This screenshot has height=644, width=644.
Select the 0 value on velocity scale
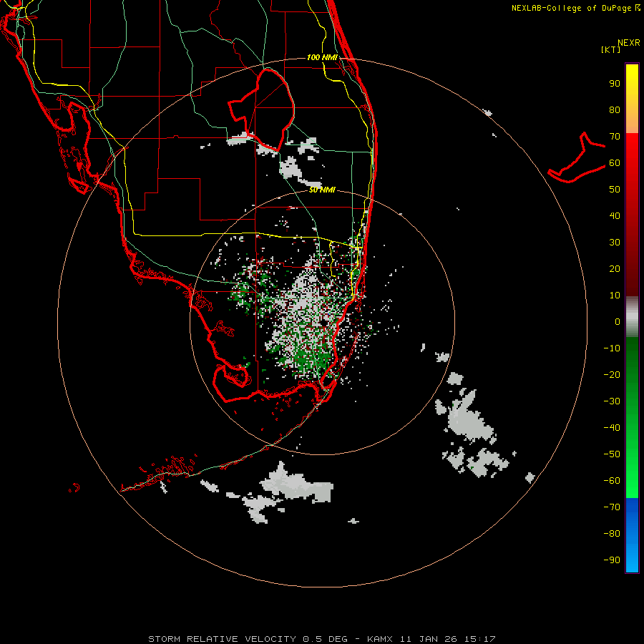point(618,321)
